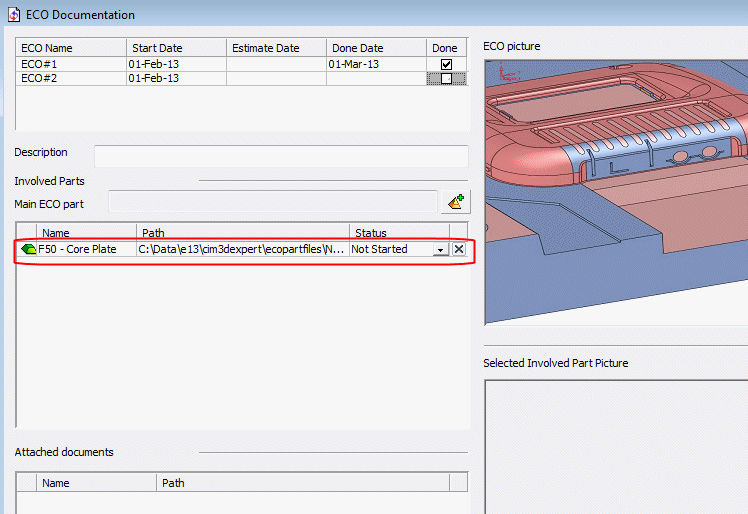Click the Done Date column header
This screenshot has width=748, height=514.
pyautogui.click(x=376, y=48)
